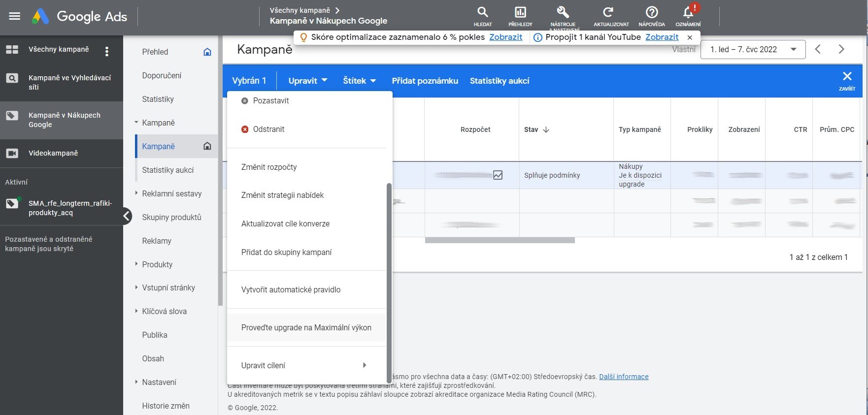Select Změnit rozpočty option
Screen dimensions: 868x415
tap(306, 167)
